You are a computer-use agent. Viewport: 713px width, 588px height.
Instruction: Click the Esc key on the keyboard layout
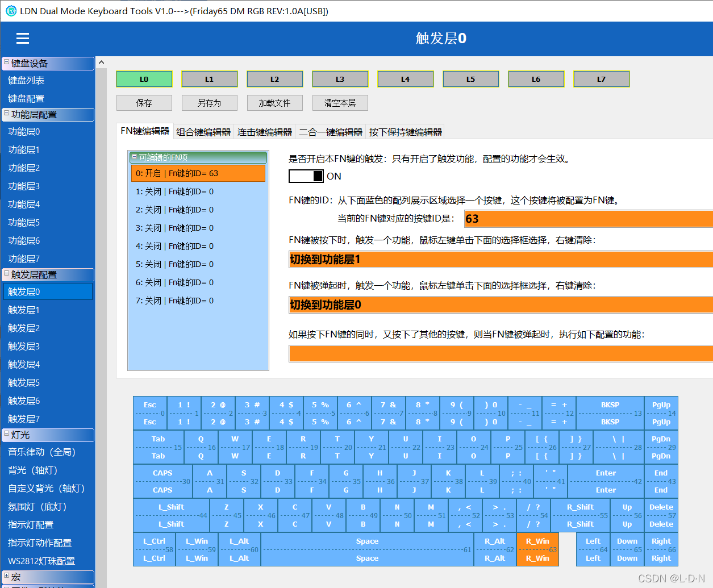point(149,413)
